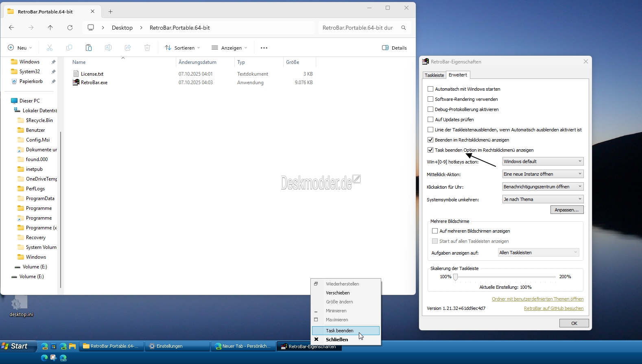Click the refresh icon in Explorer
Image resolution: width=642 pixels, height=364 pixels.
[70, 28]
